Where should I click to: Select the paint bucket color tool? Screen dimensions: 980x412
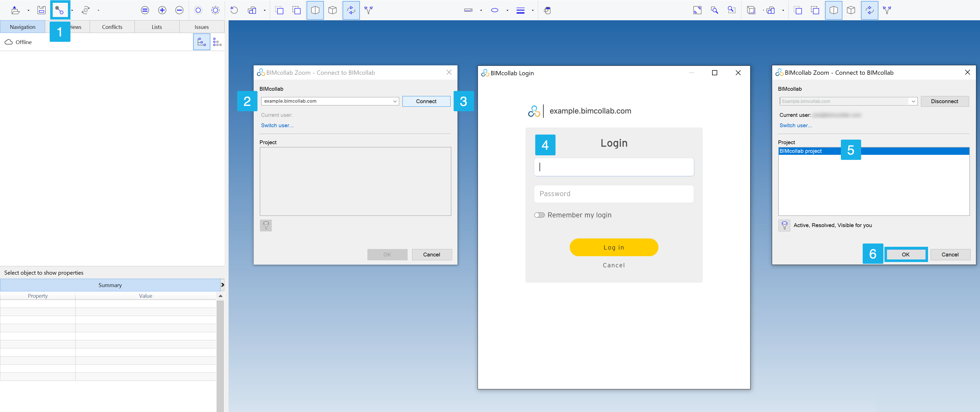(547, 10)
